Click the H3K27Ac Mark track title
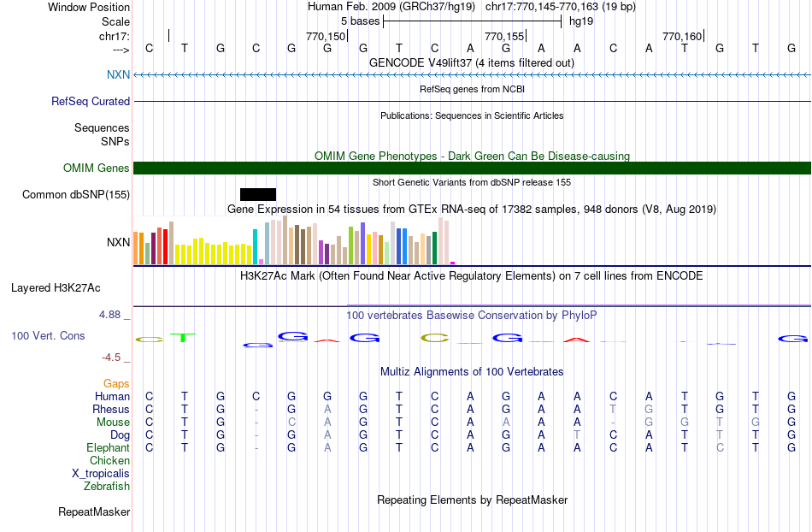Viewport: 812px width, 532px height. pos(472,275)
